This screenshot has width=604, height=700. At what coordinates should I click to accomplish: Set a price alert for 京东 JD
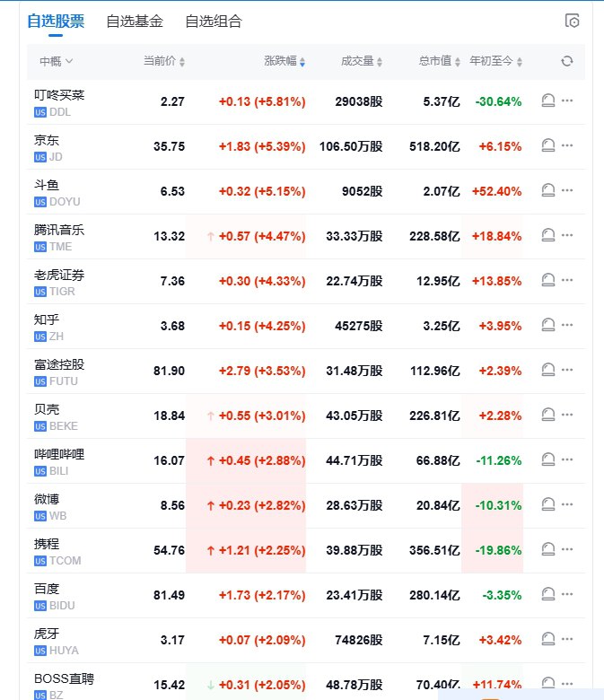(548, 145)
